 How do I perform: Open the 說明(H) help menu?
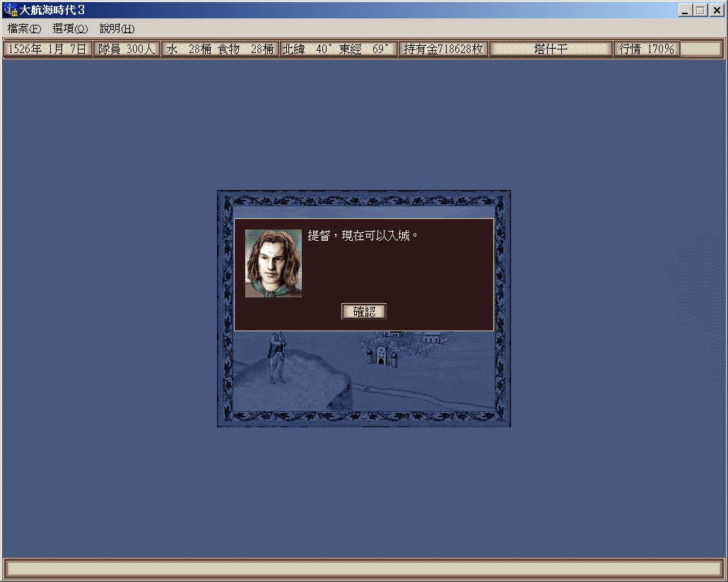point(117,29)
